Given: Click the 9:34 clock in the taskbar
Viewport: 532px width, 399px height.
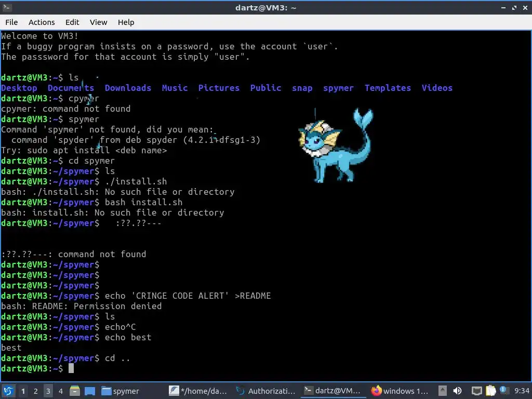Looking at the screenshot, I should coord(522,391).
